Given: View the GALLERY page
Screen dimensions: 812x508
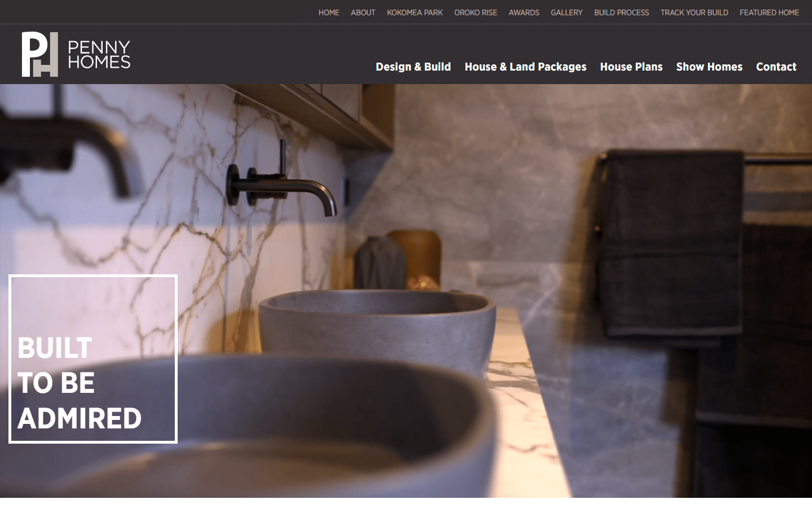Looking at the screenshot, I should click(567, 12).
